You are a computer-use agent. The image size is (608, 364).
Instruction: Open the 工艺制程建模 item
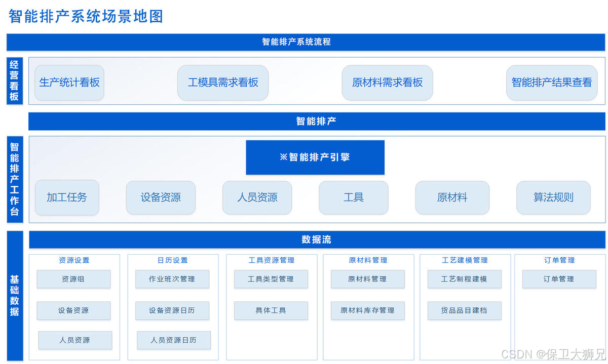pos(465,279)
